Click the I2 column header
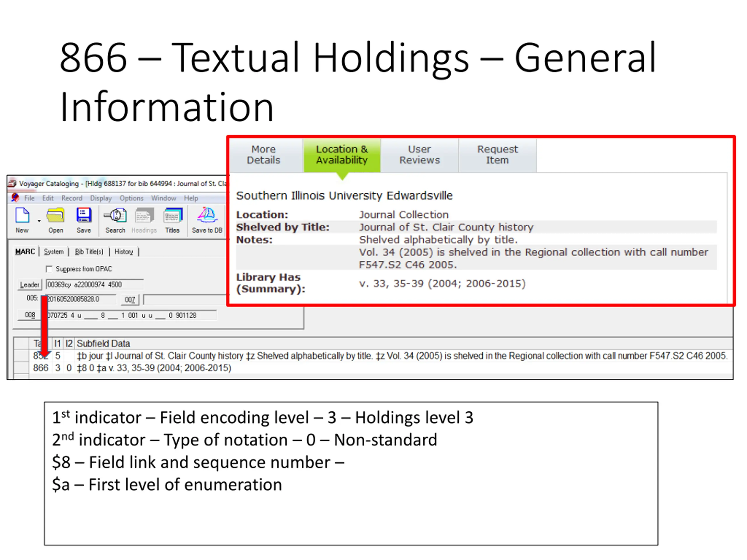 [69, 343]
